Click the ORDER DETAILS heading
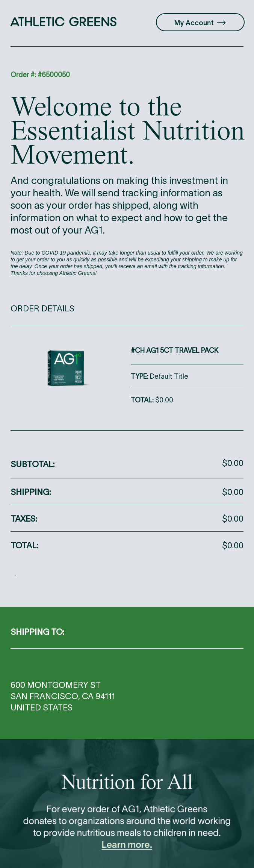254x868 pixels. [42, 308]
